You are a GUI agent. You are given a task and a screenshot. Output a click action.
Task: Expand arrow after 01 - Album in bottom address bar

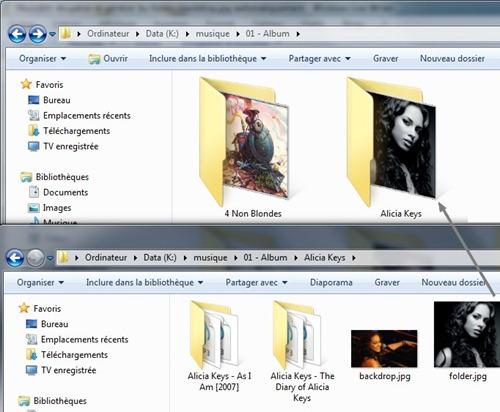[296, 258]
